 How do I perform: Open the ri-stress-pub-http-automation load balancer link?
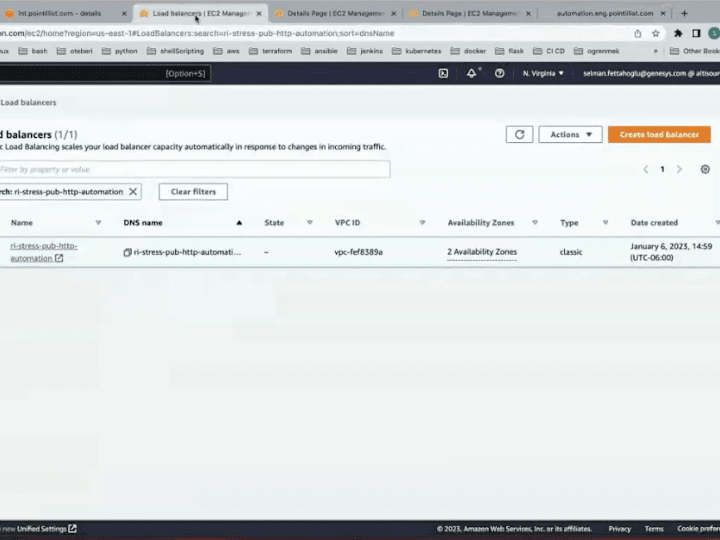tap(44, 252)
